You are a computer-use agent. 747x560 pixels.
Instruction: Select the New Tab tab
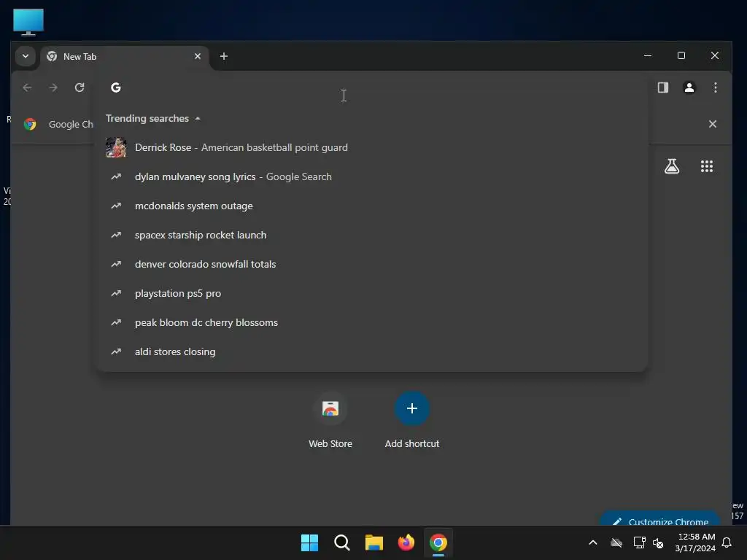125,57
